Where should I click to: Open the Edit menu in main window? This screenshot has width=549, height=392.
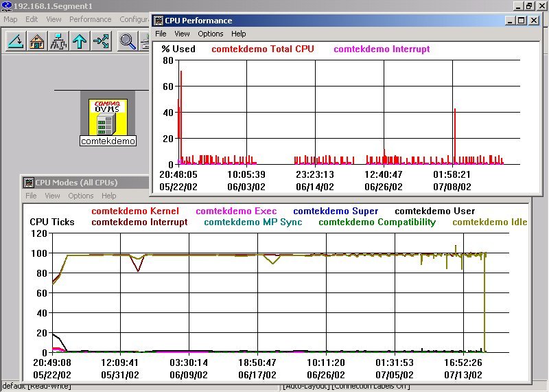pyautogui.click(x=32, y=19)
